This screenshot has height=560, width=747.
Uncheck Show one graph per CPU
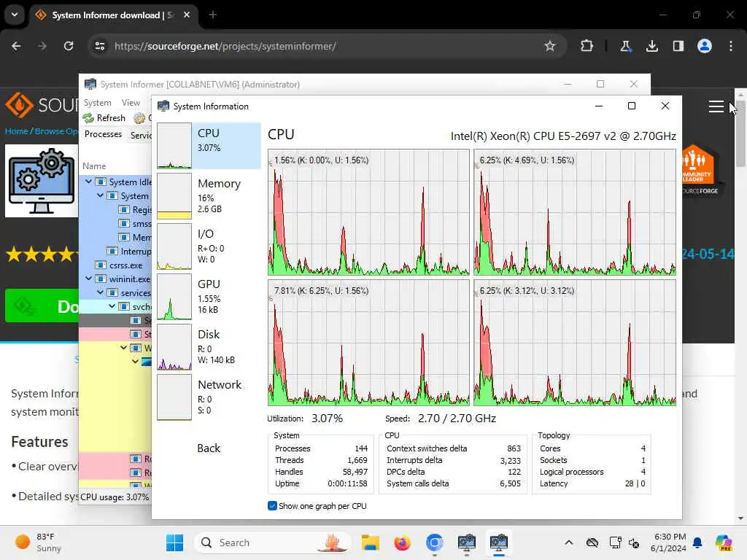click(272, 506)
